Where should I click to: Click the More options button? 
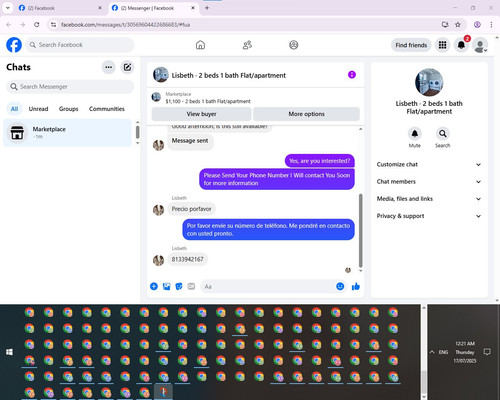point(306,114)
